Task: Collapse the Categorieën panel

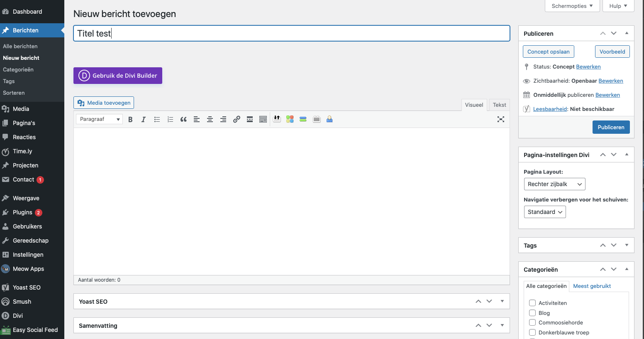Action: pyautogui.click(x=627, y=269)
